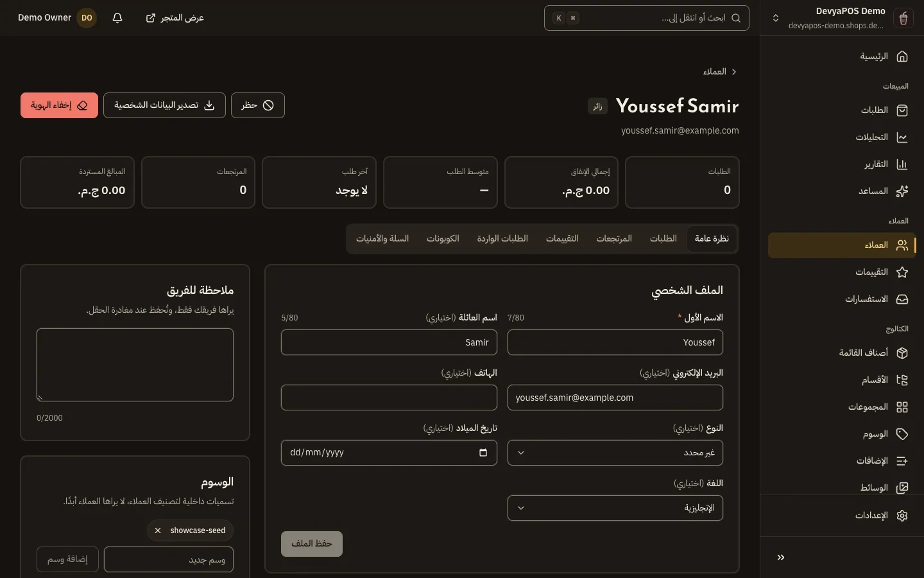Expand the store switcher chevrons
The image size is (924, 578).
776,18
